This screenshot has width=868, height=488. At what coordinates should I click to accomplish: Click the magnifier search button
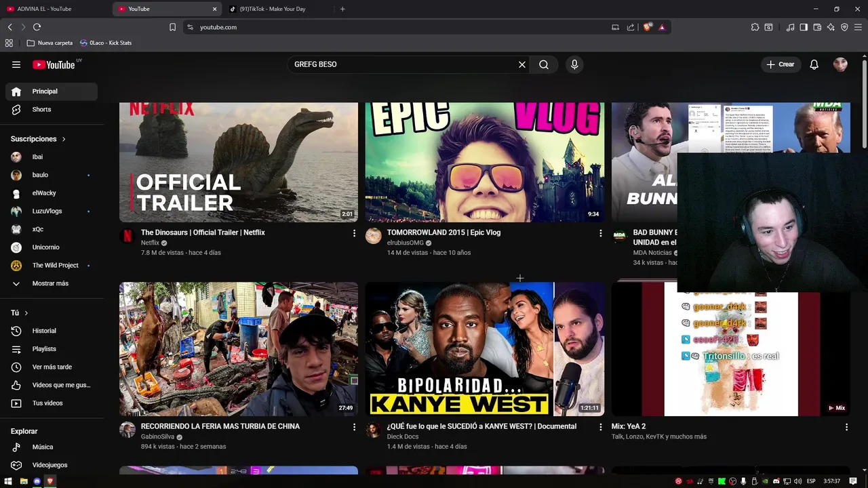point(544,64)
